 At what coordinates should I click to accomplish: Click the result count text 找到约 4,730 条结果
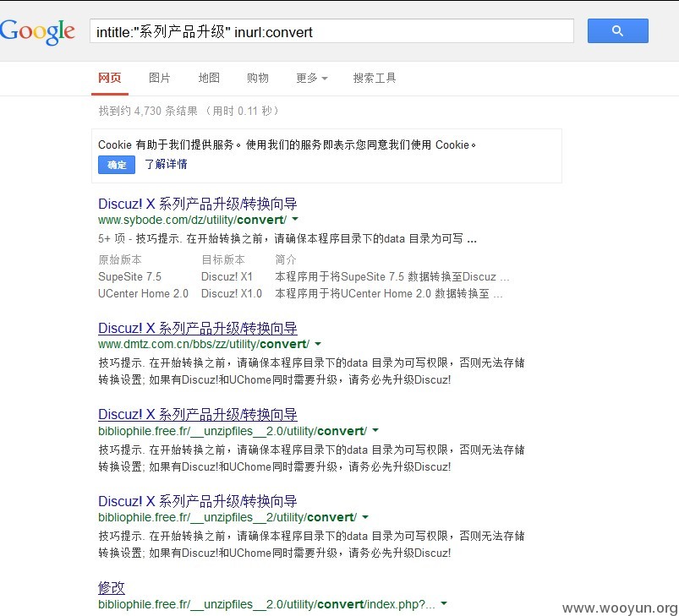148,112
